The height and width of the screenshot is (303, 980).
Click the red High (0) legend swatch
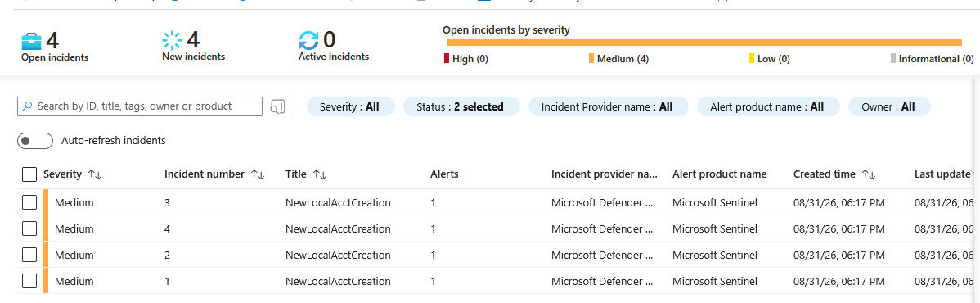[x=447, y=59]
